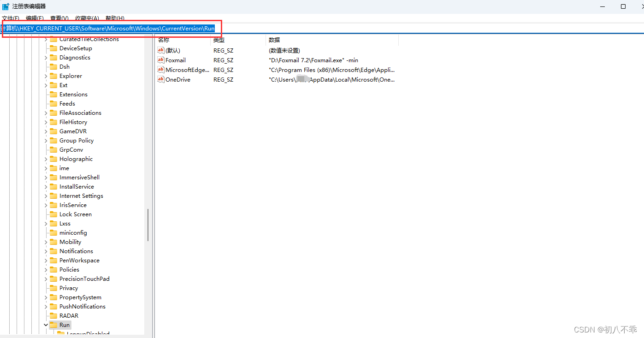
Task: Click the Extensions folder icon
Action: tap(53, 95)
